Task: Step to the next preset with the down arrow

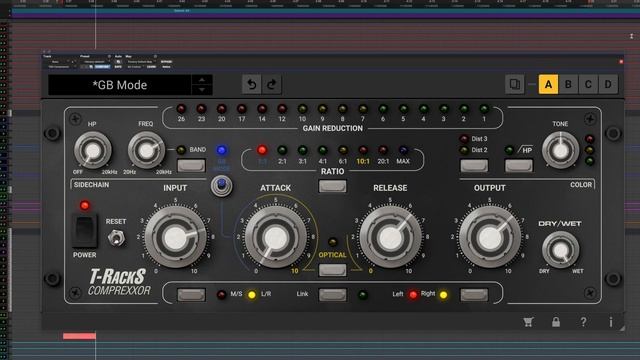Action: pyautogui.click(x=202, y=90)
